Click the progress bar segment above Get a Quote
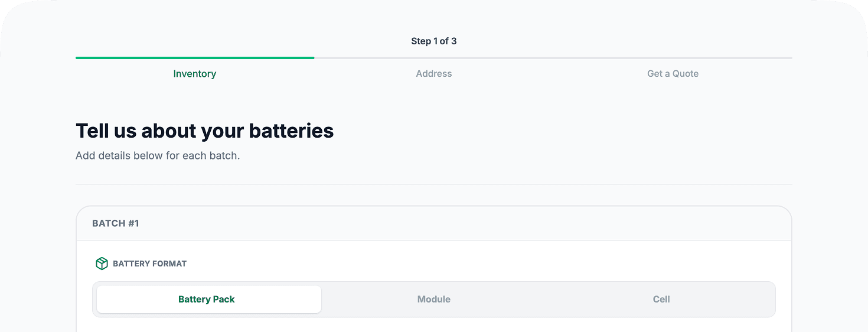The height and width of the screenshot is (332, 868). [x=673, y=58]
